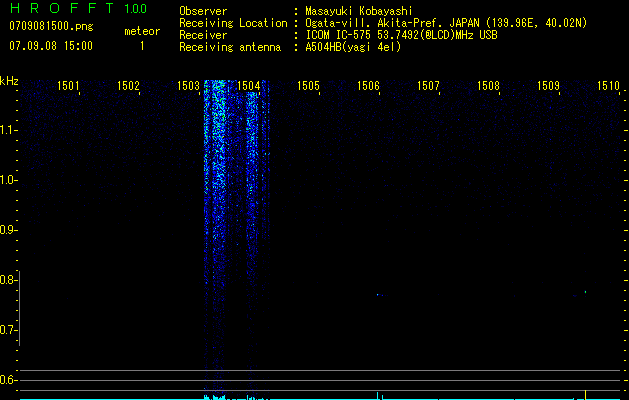Click the 1502 time axis label

[x=128, y=85]
